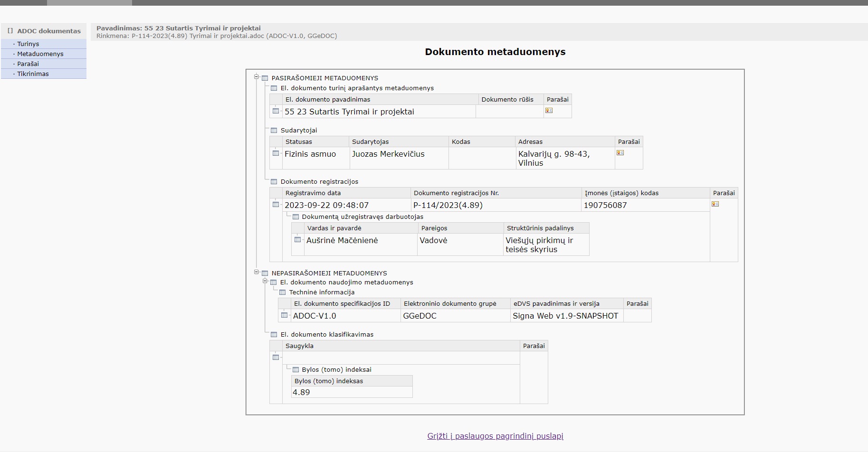Image resolution: width=868 pixels, height=452 pixels.
Task: Click signature icon in registration row
Action: (715, 204)
